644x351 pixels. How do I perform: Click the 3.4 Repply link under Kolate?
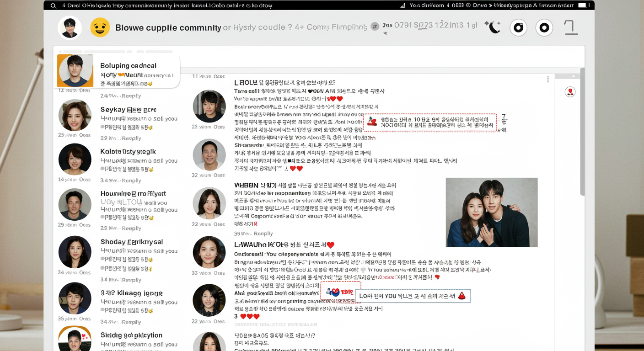[121, 181]
